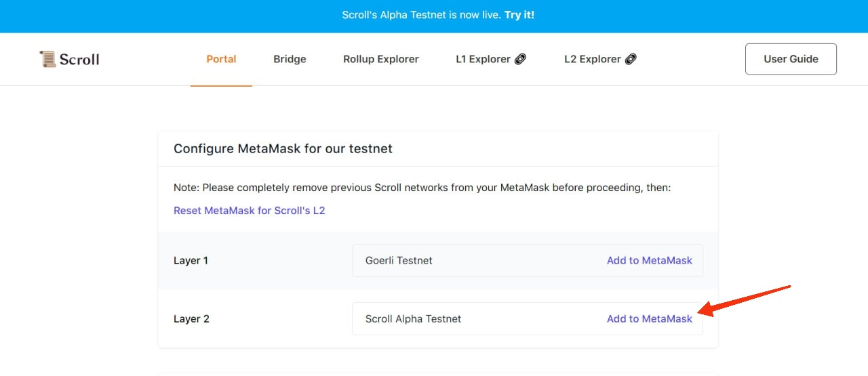This screenshot has height=376, width=868.
Task: Click the "Layer 2" row label
Action: (x=191, y=318)
